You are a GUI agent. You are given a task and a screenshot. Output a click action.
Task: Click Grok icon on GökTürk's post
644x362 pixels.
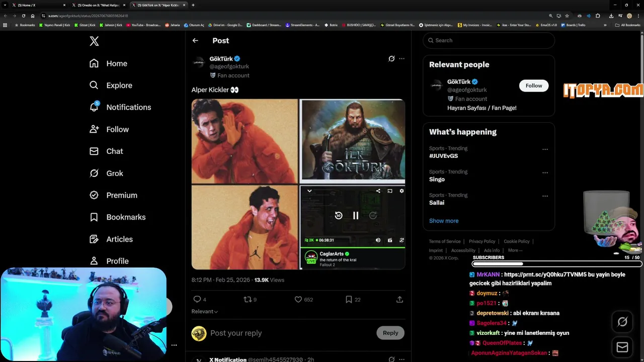click(391, 59)
